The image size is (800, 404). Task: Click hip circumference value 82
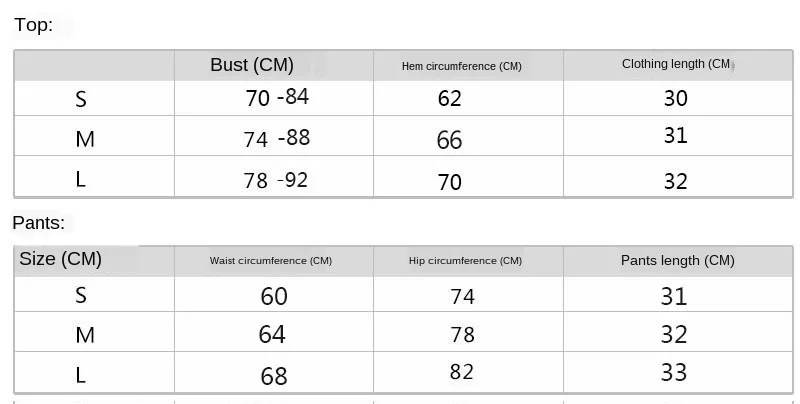pos(462,372)
